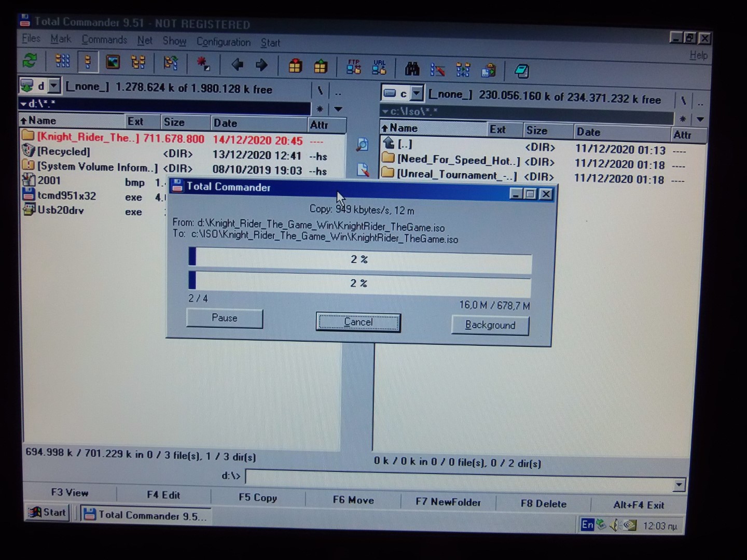Open the Net menu
747x560 pixels.
145,40
